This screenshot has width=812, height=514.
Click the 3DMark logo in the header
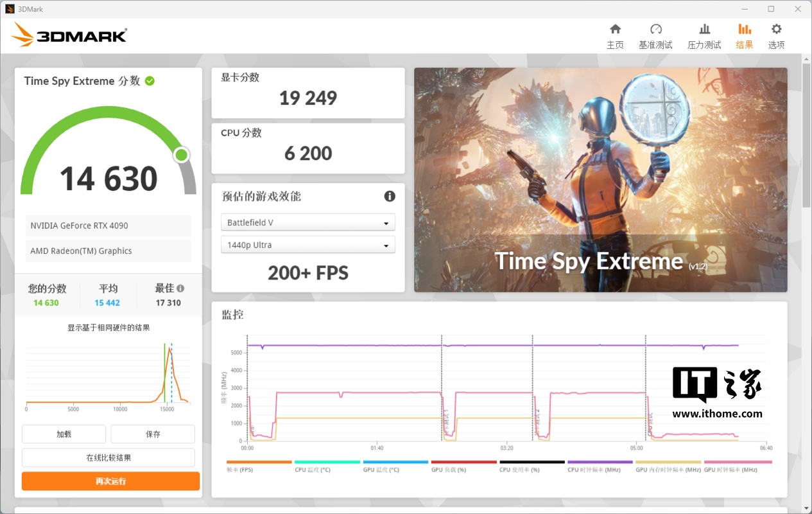69,35
